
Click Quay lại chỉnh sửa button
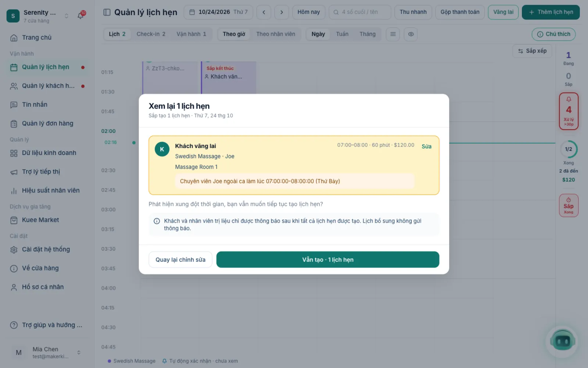click(x=180, y=260)
